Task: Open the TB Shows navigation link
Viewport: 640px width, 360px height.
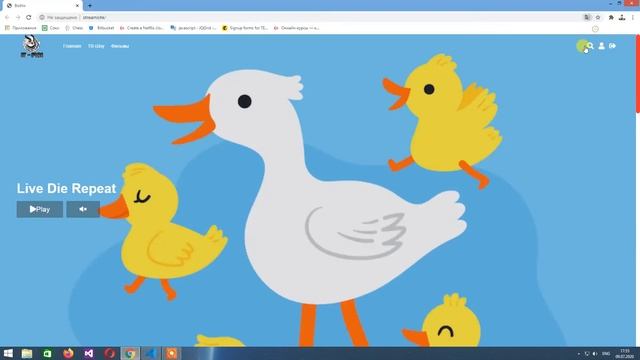Action: (x=96, y=46)
